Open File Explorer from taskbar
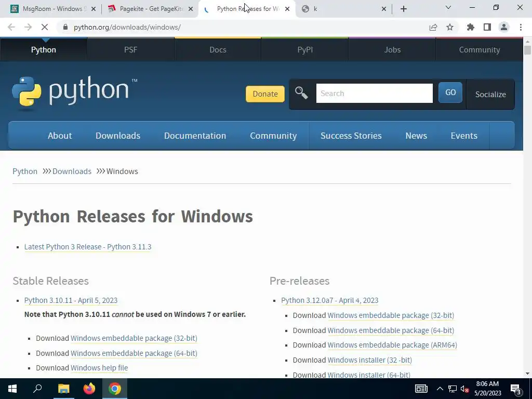Image resolution: width=532 pixels, height=399 pixels. [x=63, y=389]
